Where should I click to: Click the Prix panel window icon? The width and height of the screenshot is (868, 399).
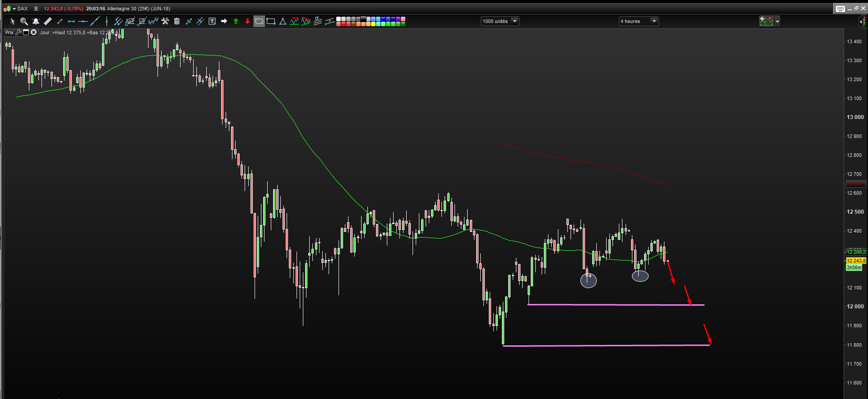point(26,32)
